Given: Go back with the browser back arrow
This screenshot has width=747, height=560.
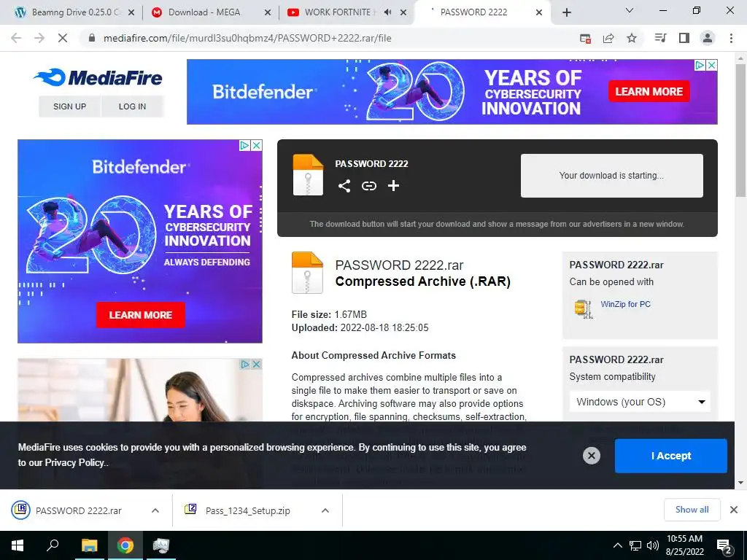Looking at the screenshot, I should [16, 38].
